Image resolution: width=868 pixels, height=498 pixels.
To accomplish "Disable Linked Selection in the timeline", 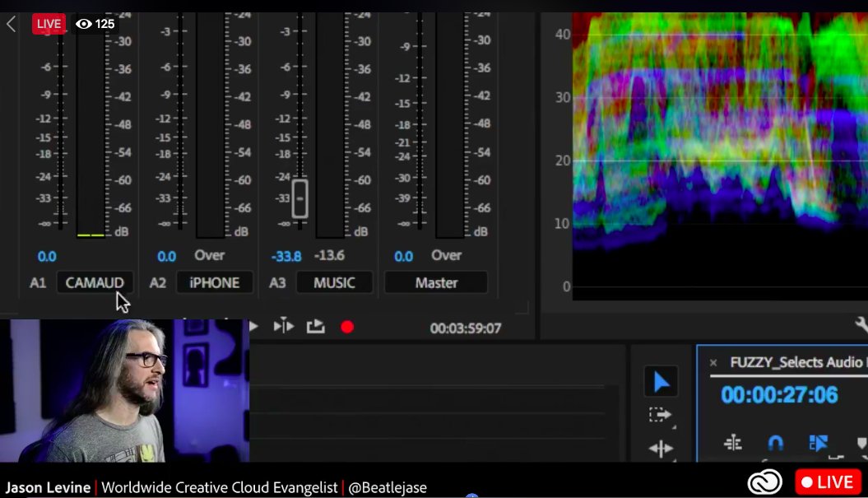I will pos(817,443).
